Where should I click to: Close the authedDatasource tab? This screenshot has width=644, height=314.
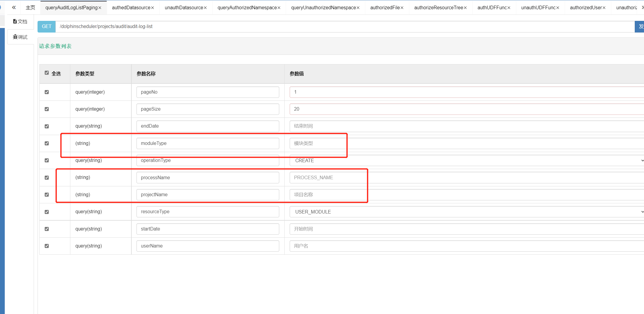153,8
